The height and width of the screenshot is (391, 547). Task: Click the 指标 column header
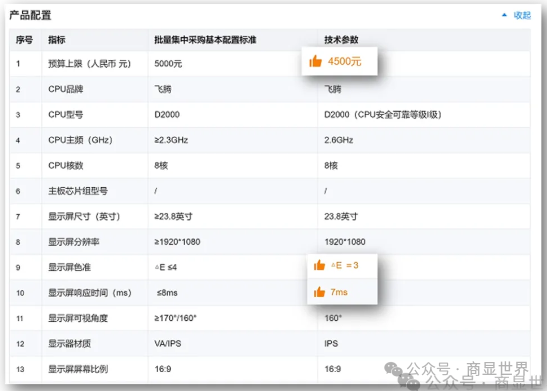[57, 40]
